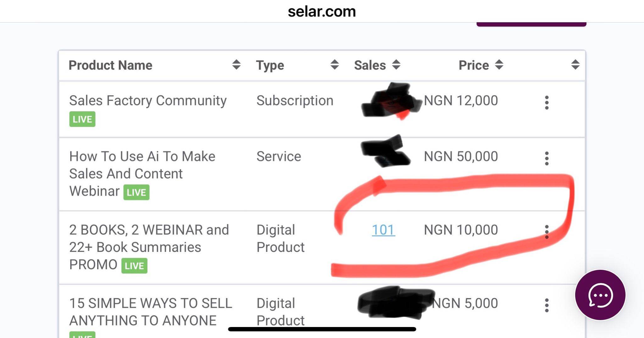Image resolution: width=644 pixels, height=338 pixels.
Task: Click the sort arrows beside Type
Action: [335, 65]
